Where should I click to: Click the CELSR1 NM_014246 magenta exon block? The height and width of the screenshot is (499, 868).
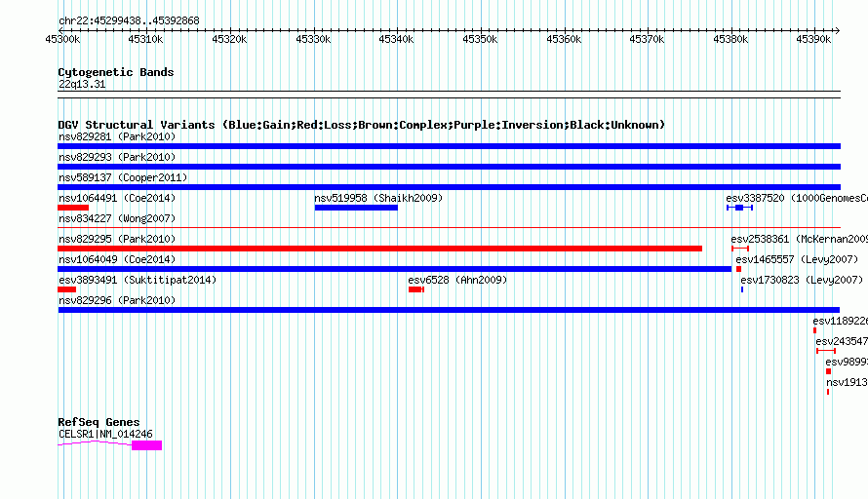tap(146, 445)
